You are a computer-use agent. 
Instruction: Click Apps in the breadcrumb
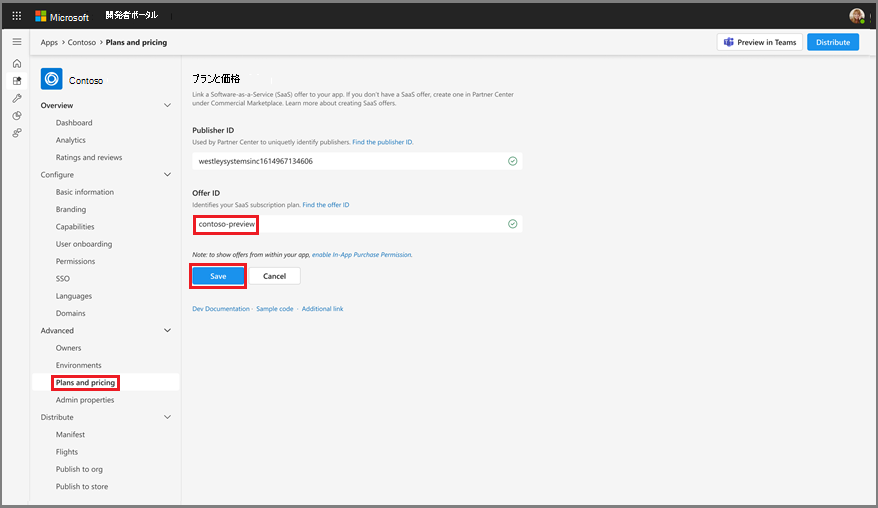(49, 43)
